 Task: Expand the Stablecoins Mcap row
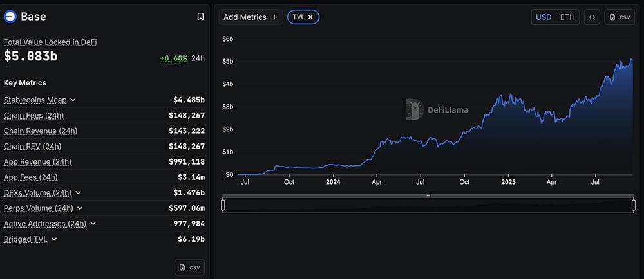tap(73, 100)
